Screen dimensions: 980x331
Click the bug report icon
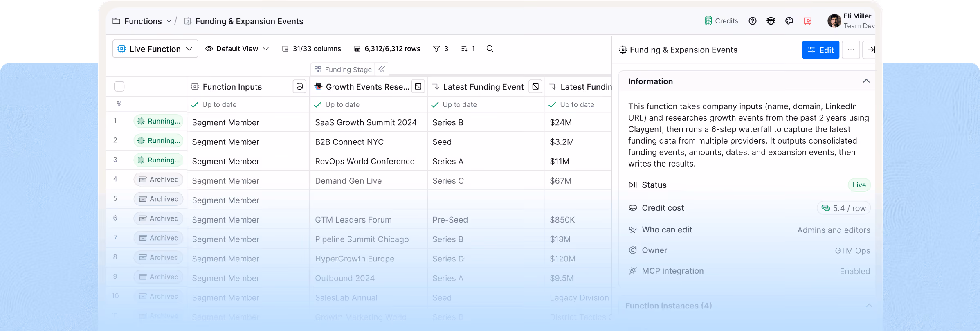point(771,21)
